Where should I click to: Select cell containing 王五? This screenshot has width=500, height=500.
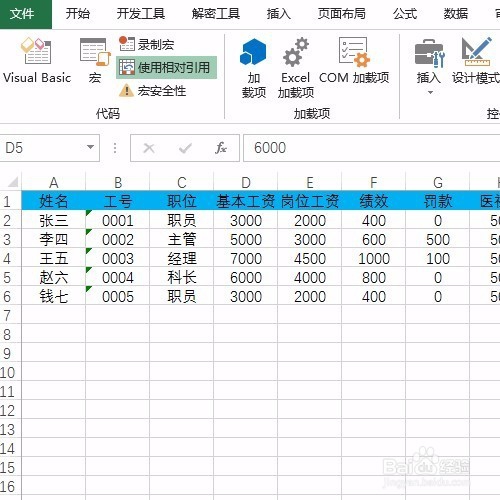point(54,258)
